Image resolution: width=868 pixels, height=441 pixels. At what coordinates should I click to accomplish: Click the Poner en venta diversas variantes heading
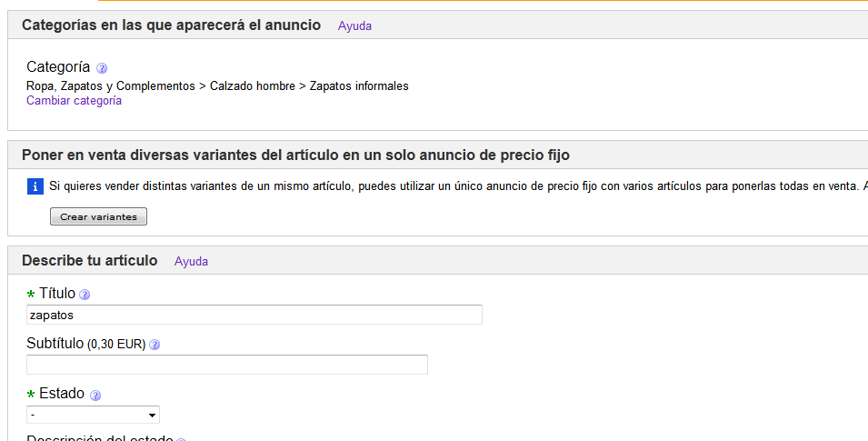[295, 155]
